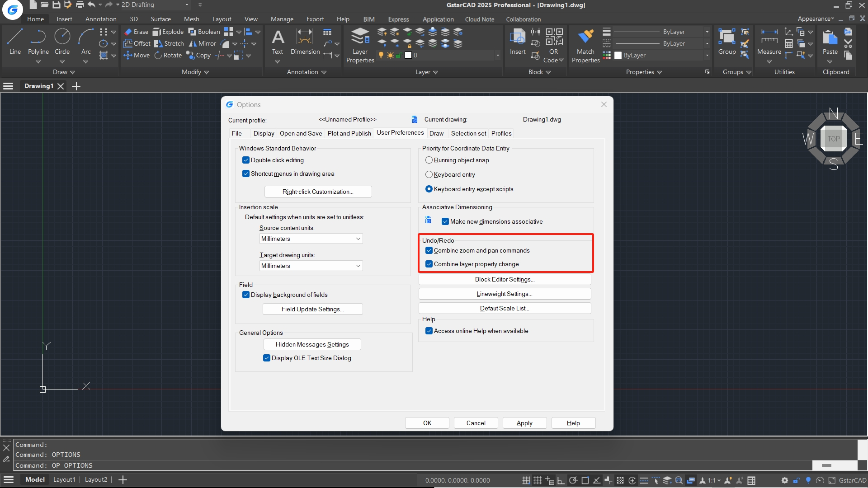Switch to the Layout2 tab
This screenshot has width=868, height=488.
click(96, 479)
